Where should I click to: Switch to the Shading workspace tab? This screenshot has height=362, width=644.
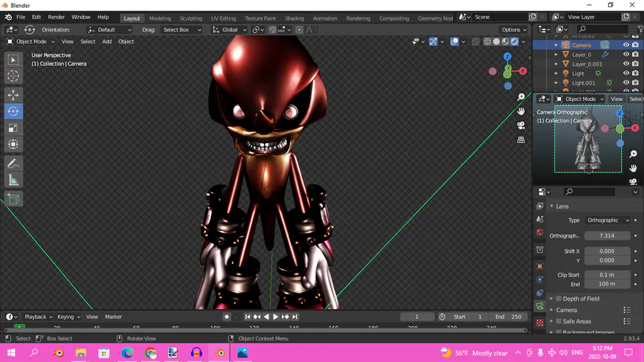[x=295, y=18]
